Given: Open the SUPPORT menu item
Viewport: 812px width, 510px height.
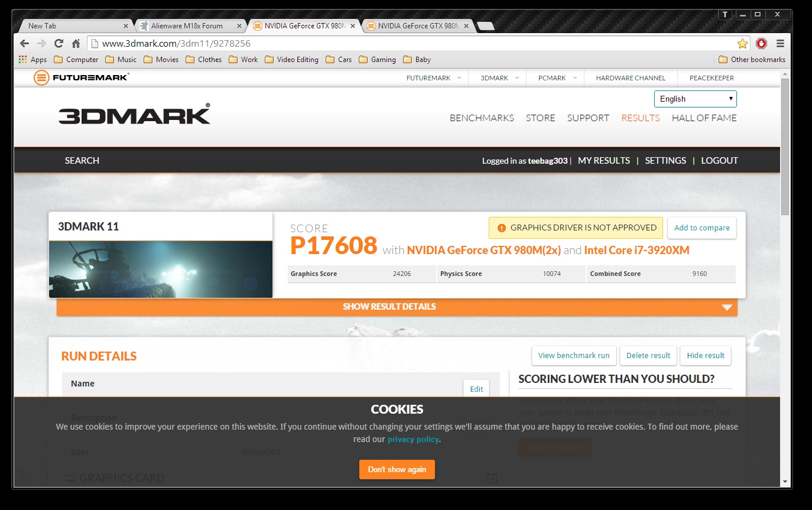Looking at the screenshot, I should [x=588, y=118].
